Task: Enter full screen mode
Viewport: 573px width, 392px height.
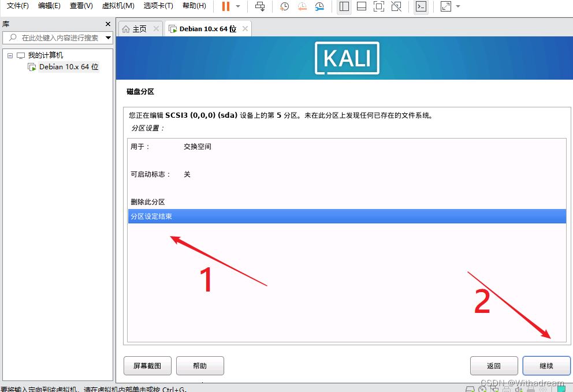Action: click(379, 6)
